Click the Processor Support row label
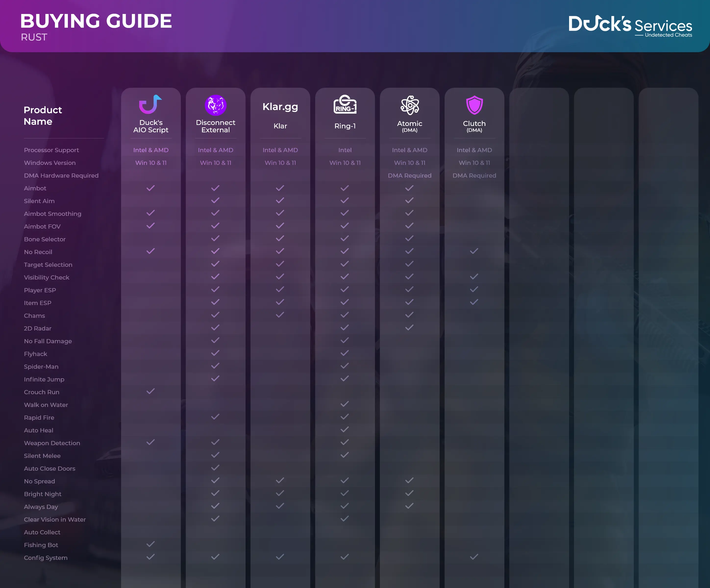This screenshot has height=588, width=710. pos(51,150)
